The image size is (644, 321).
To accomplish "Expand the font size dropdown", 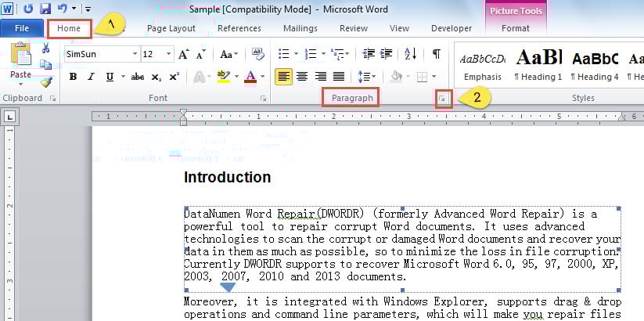I will 168,55.
